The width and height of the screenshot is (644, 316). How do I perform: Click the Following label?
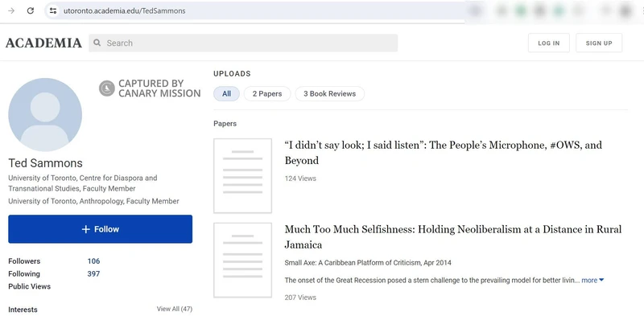(24, 273)
